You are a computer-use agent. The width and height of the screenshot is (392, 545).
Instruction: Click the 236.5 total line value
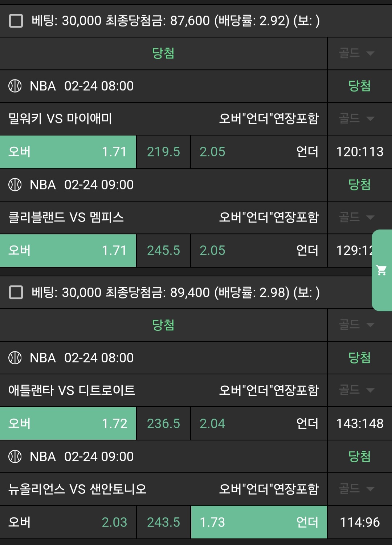163,423
